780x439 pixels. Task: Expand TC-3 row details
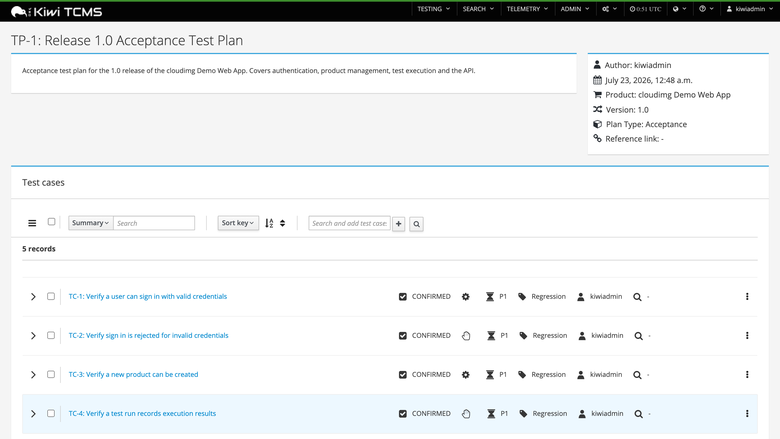pos(33,375)
